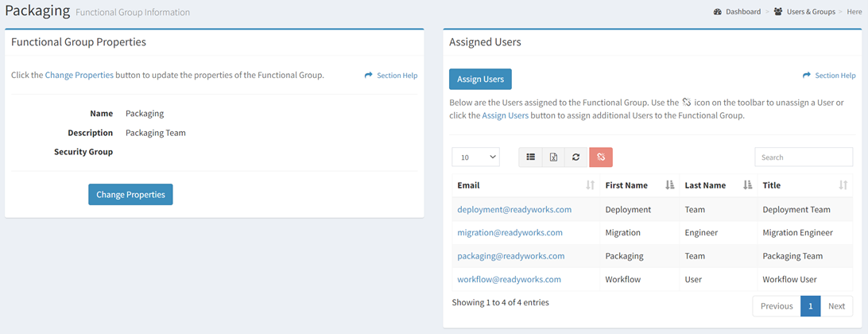Select the 'Migration Engineer' title cell
868x334 pixels.
coord(805,233)
